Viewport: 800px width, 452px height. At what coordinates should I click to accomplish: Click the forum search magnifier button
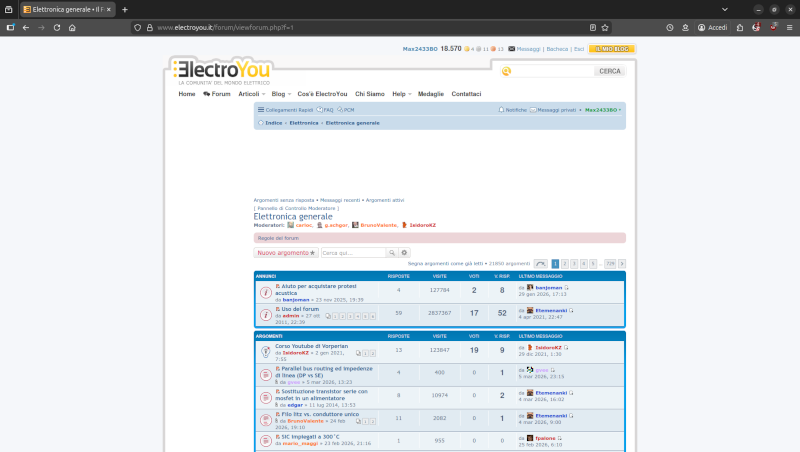pyautogui.click(x=392, y=253)
